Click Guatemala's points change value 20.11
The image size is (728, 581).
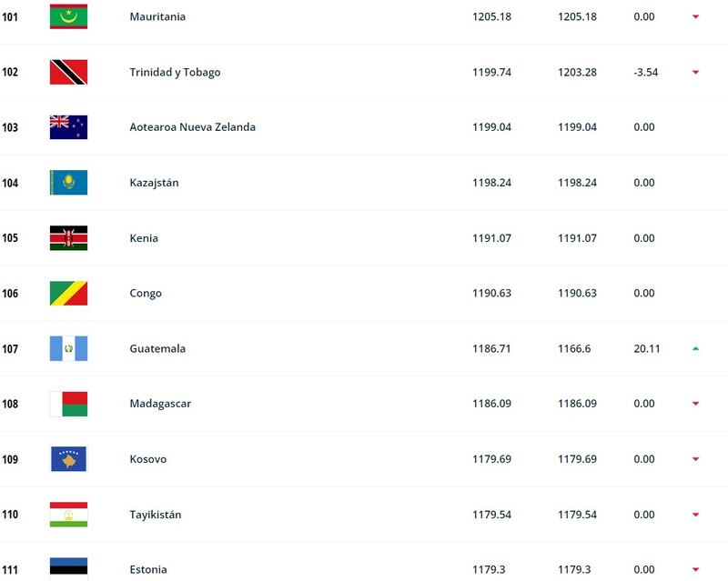pyautogui.click(x=647, y=348)
